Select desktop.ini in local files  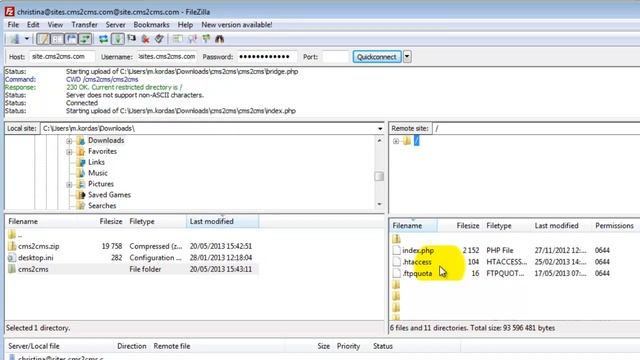point(36,258)
